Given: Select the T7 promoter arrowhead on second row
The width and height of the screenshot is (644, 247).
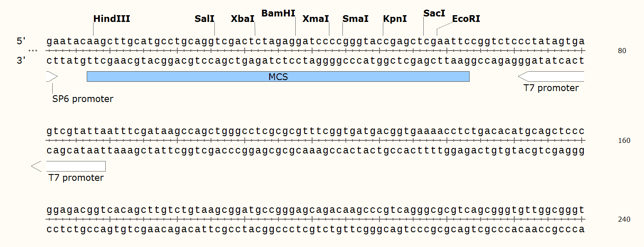Looking at the screenshot, I should (37, 166).
